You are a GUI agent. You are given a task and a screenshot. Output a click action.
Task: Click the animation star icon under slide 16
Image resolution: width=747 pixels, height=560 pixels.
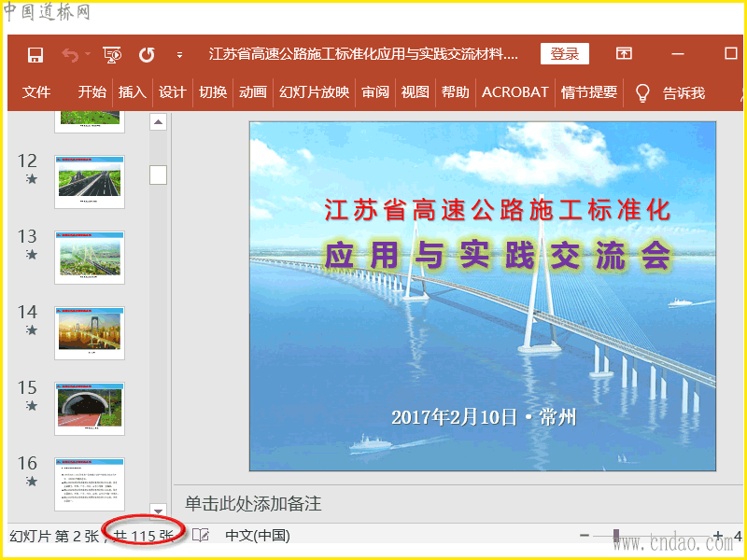(32, 482)
